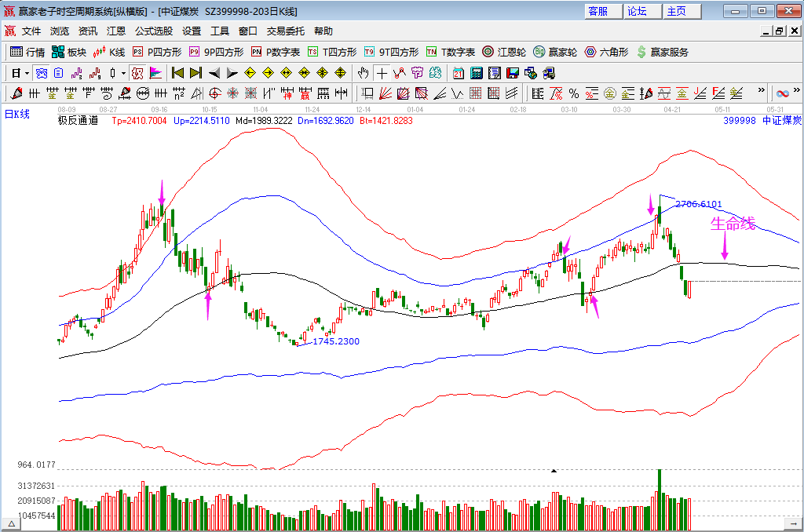The width and height of the screenshot is (804, 532).
Task: Click the red 赢 measurement tool
Action: coord(305,93)
